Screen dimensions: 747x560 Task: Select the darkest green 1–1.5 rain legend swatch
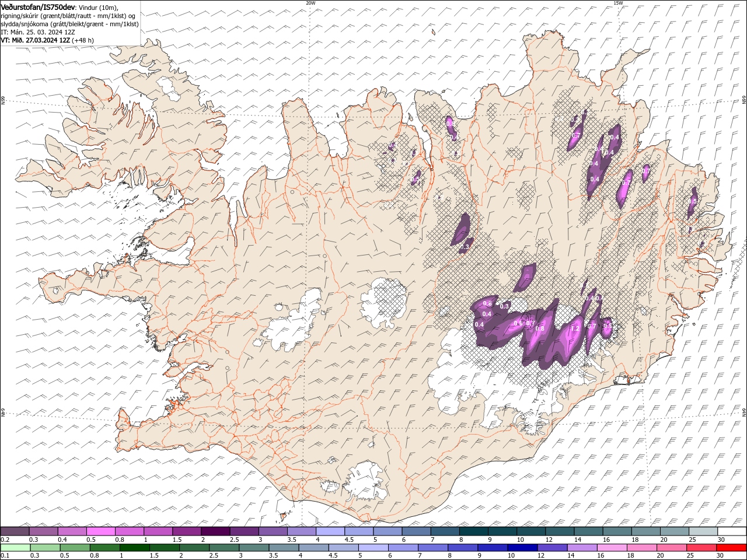tap(135, 548)
